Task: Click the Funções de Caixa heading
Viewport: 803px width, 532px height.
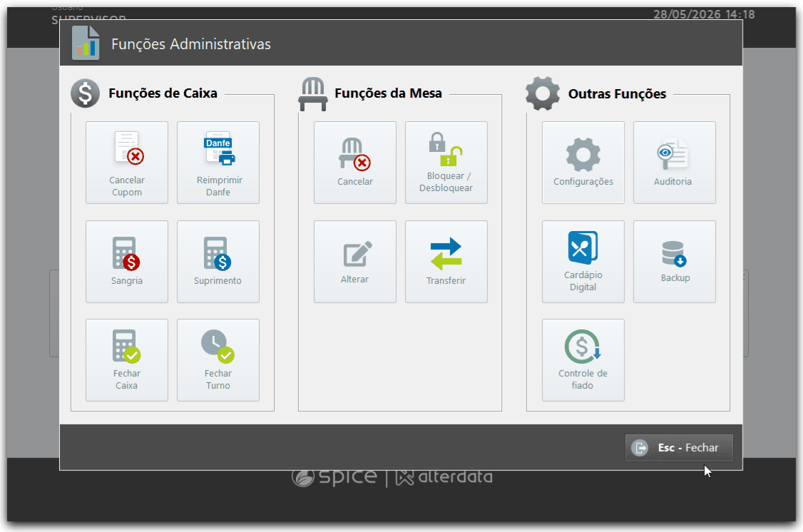Action: pos(163,93)
